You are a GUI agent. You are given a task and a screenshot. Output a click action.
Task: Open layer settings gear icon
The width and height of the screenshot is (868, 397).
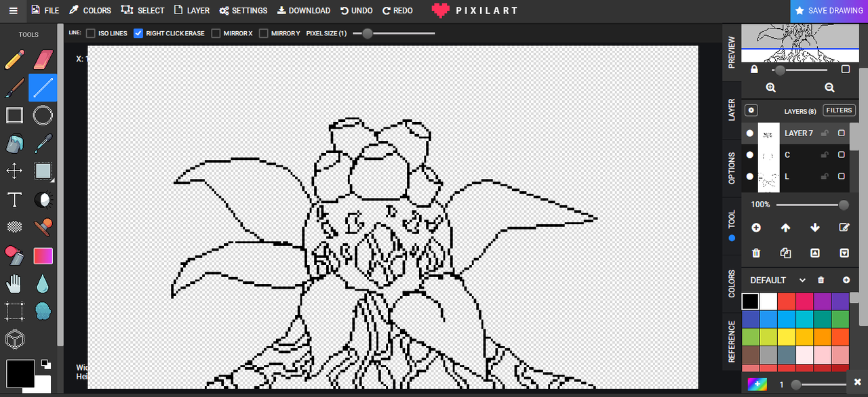click(x=751, y=110)
